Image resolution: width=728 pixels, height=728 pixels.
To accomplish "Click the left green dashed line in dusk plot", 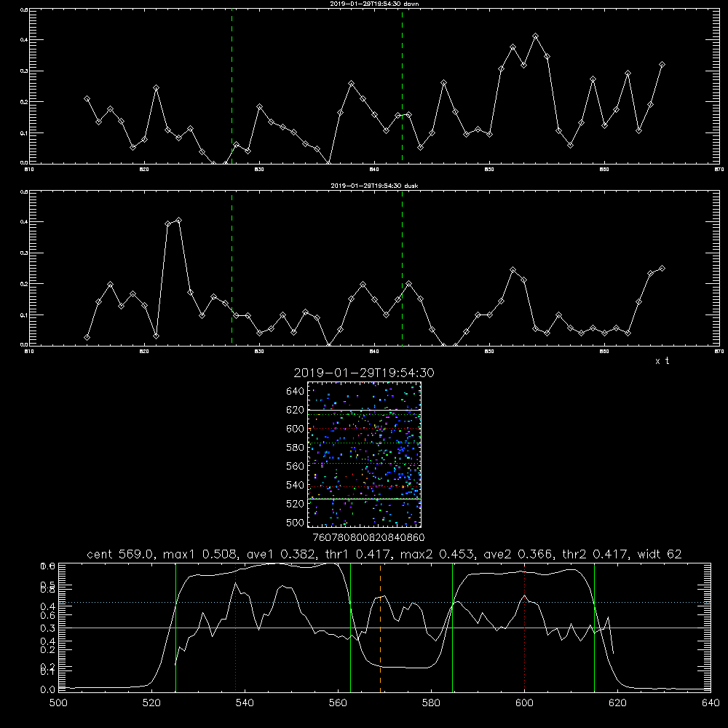I will click(232, 269).
